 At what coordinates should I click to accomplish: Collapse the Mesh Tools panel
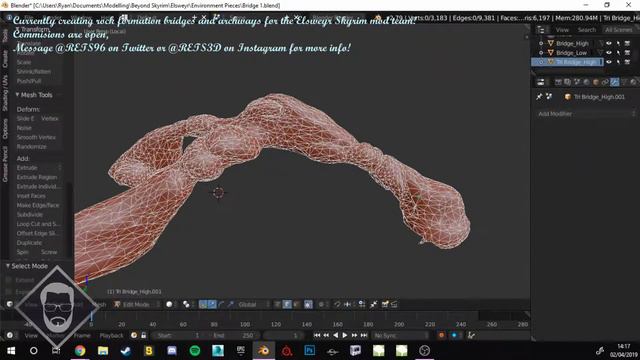tap(17, 95)
